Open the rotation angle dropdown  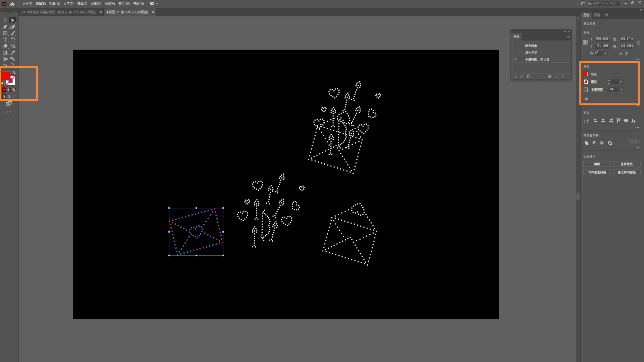pyautogui.click(x=605, y=53)
